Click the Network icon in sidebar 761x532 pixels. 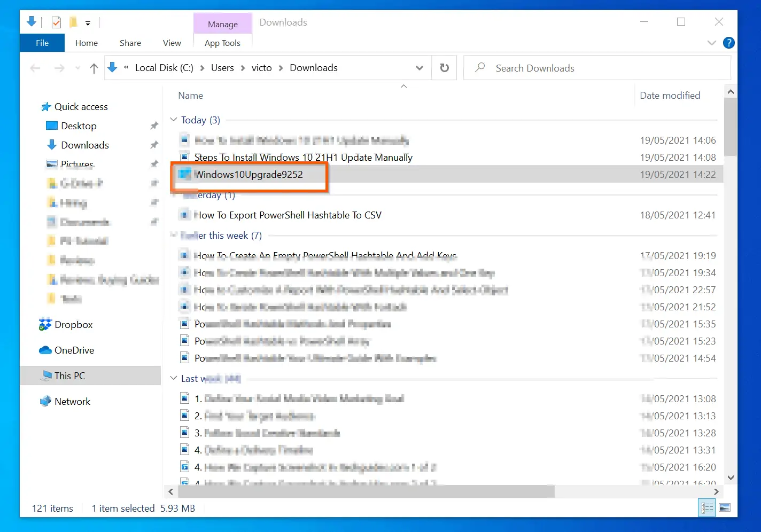(45, 401)
